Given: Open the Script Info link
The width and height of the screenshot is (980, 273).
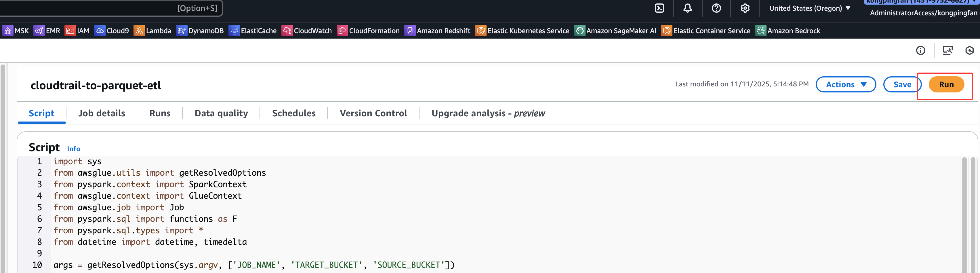Looking at the screenshot, I should pyautogui.click(x=73, y=149).
